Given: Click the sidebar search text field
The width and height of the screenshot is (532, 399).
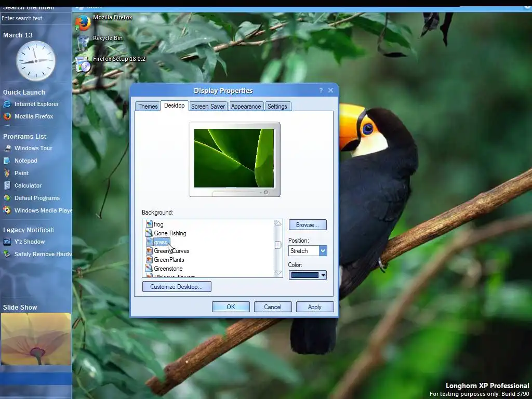Looking at the screenshot, I should coord(36,18).
